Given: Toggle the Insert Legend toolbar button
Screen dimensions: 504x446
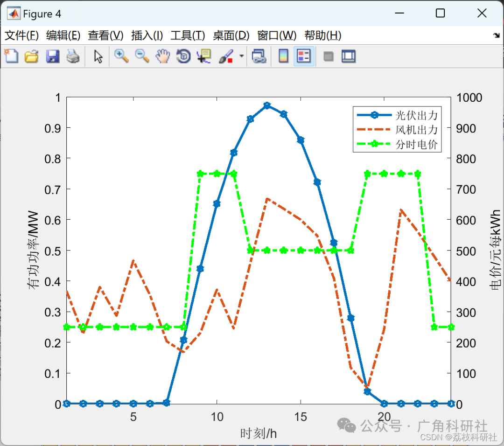Looking at the screenshot, I should (x=304, y=56).
